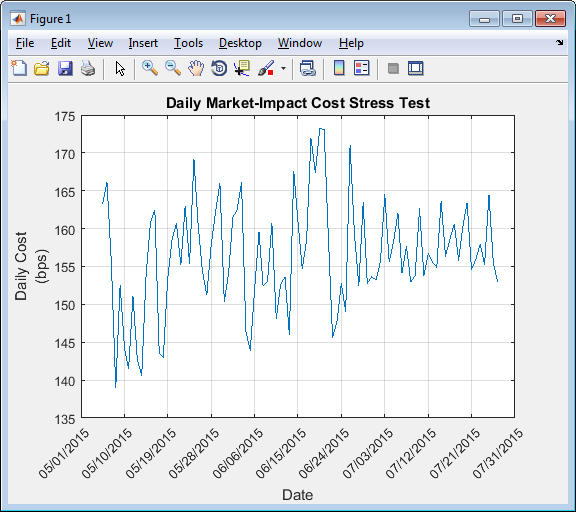Click the 'Date' x-axis label
The width and height of the screenshot is (576, 512).
point(298,495)
